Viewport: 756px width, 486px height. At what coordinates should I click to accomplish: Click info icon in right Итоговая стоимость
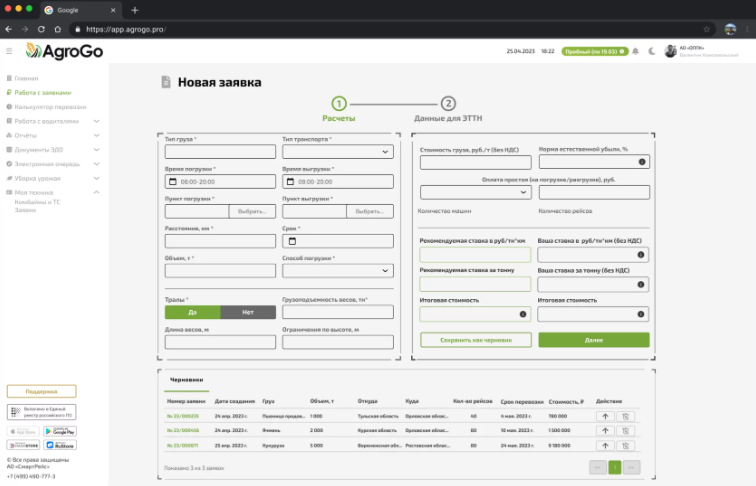(641, 314)
